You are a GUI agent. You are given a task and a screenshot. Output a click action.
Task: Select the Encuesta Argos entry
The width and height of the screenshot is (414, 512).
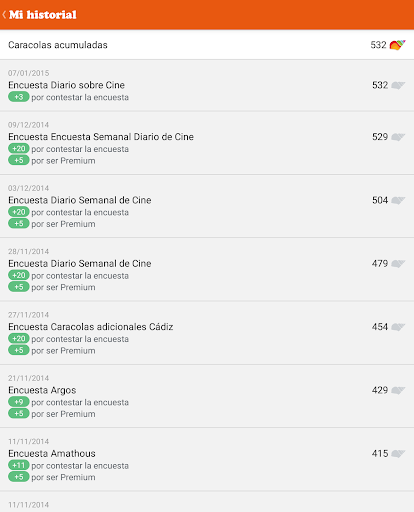[207, 396]
